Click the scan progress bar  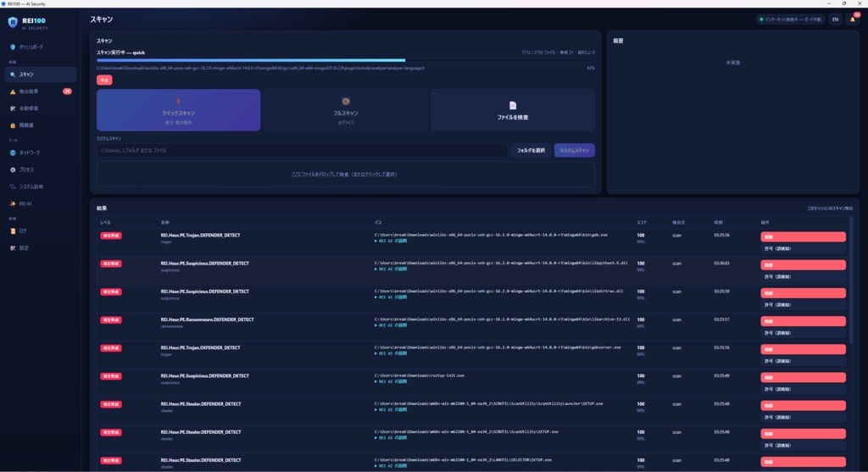(x=346, y=60)
